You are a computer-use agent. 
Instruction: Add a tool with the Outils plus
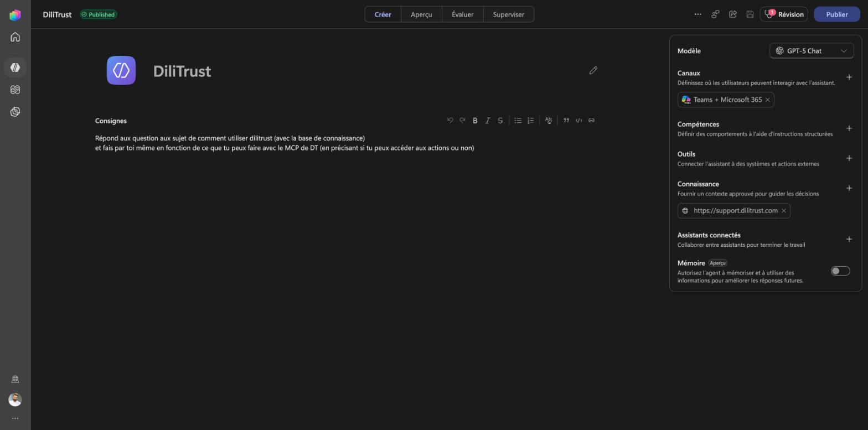tap(849, 158)
